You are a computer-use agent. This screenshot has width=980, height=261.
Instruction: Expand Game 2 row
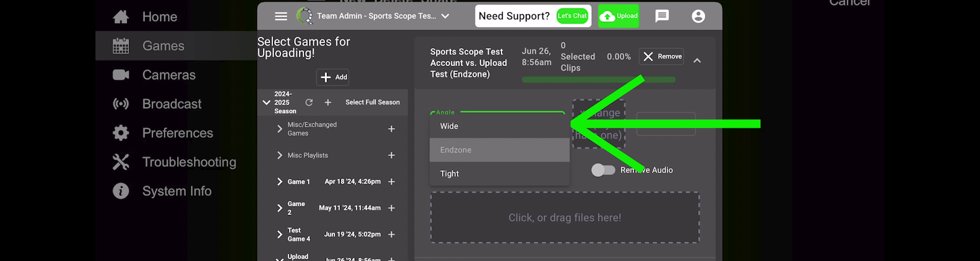(279, 208)
